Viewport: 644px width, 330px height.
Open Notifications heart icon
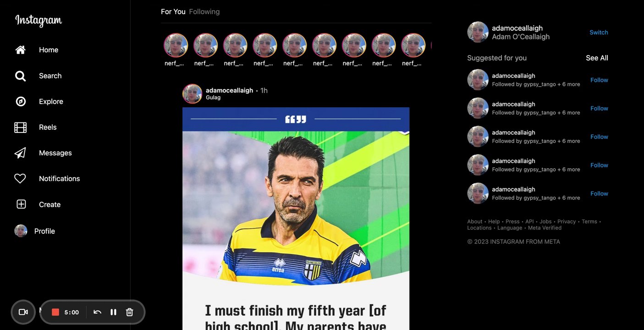click(x=20, y=178)
